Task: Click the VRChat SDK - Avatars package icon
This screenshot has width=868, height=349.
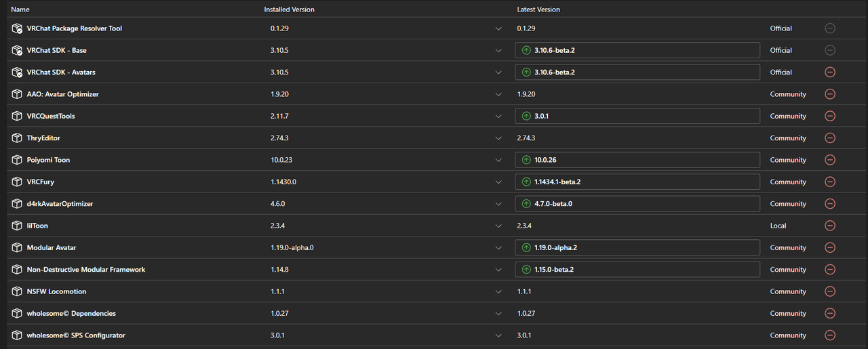Action: click(17, 73)
